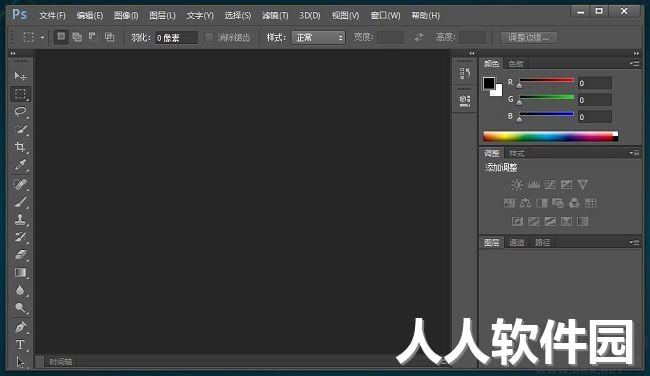This screenshot has height=376, width=650.
Task: Select the Dodge tool
Action: pos(20,308)
